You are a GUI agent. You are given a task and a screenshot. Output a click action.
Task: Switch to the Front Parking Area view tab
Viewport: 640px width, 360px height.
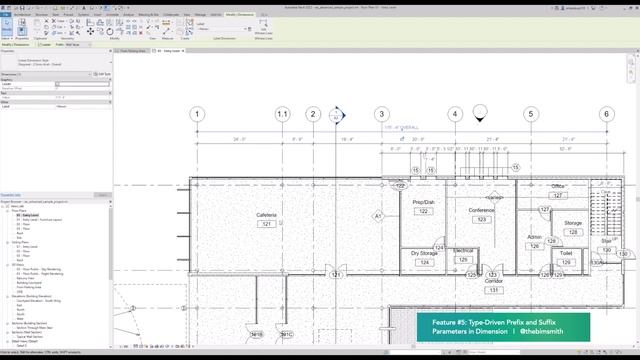pos(133,51)
